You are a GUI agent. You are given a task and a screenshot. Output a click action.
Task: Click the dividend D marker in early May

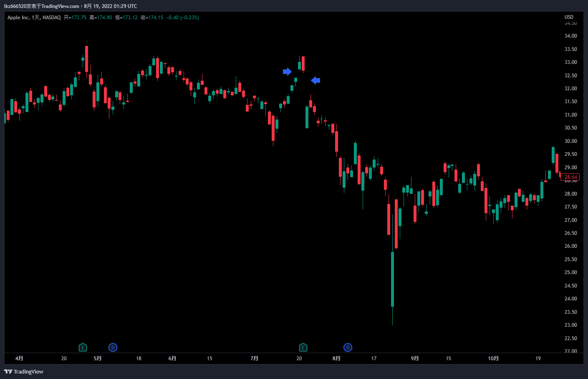(113, 347)
